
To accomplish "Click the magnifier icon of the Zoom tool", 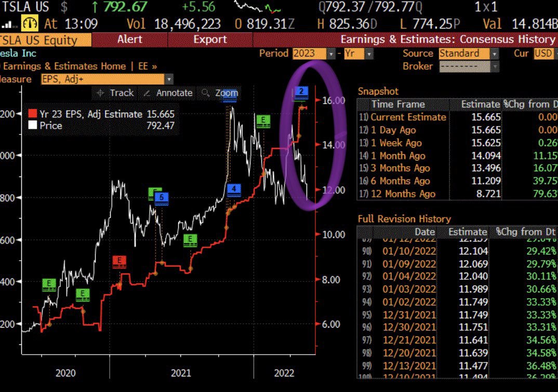I will [x=205, y=93].
